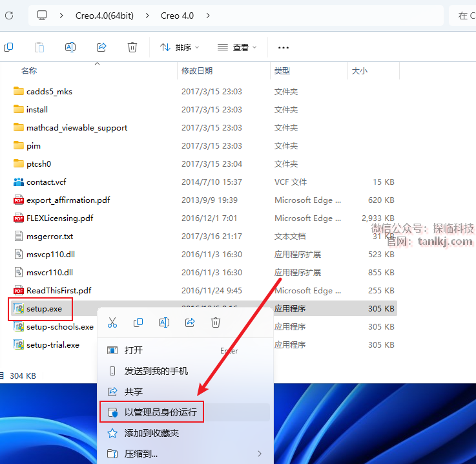476x464 pixels.
Task: Click Share icon in context menu top row
Action: click(x=190, y=322)
